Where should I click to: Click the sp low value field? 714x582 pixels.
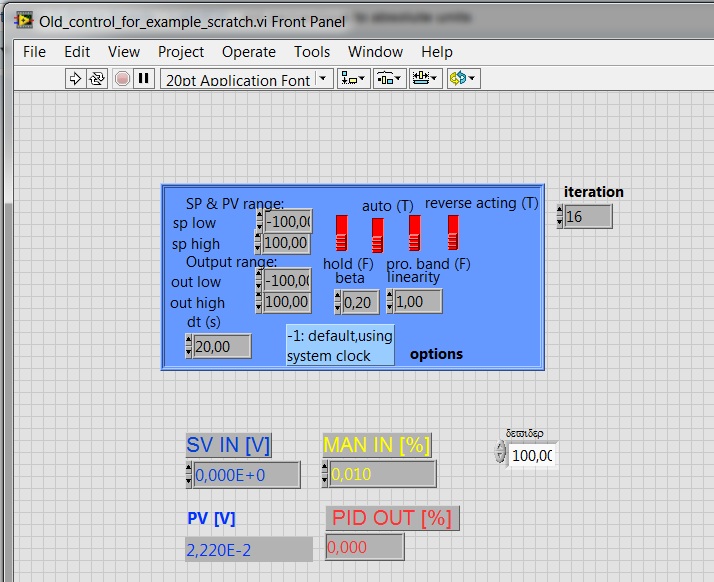coord(288,221)
